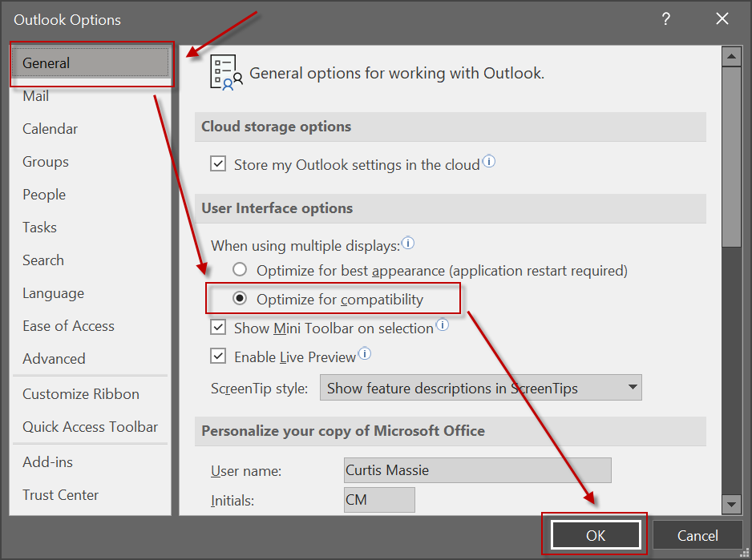752x560 pixels.
Task: Open the ScreenTip style dropdown
Action: (480, 388)
